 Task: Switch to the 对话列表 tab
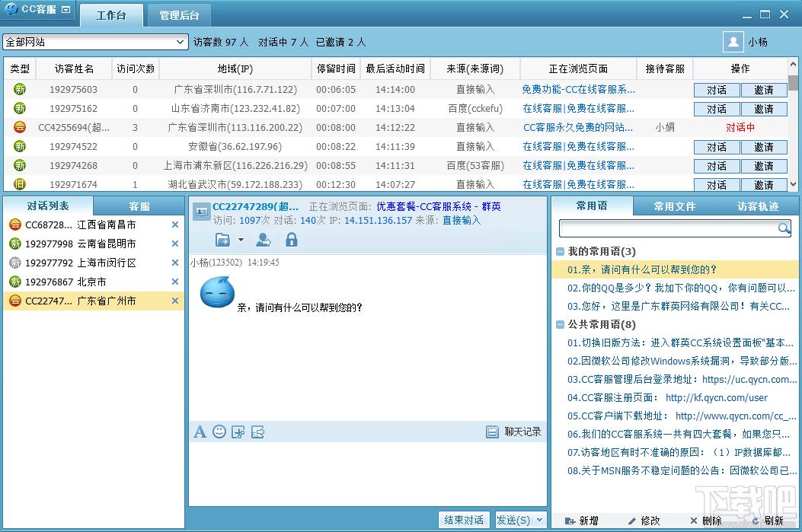tap(48, 206)
